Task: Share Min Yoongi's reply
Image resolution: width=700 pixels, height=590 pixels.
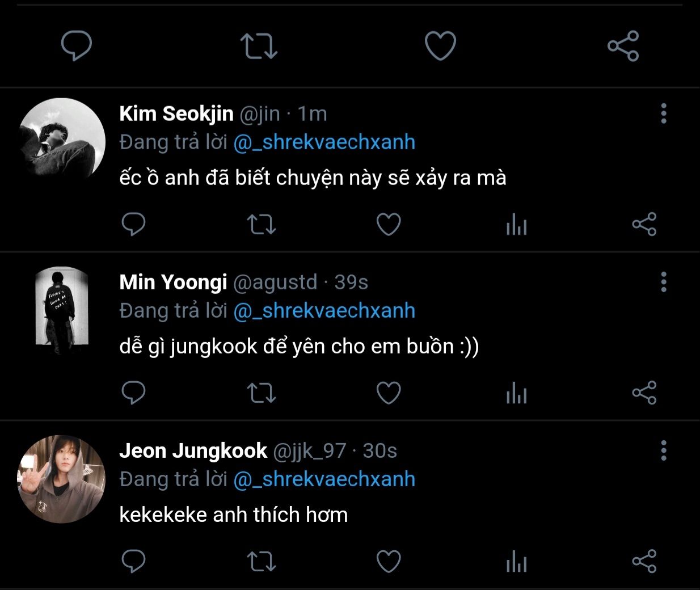Action: coord(644,393)
